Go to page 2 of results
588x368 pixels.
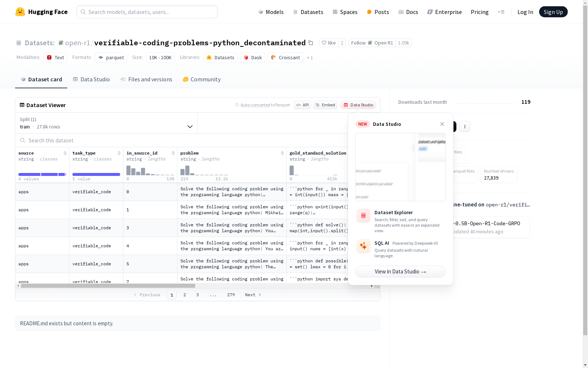click(x=184, y=295)
